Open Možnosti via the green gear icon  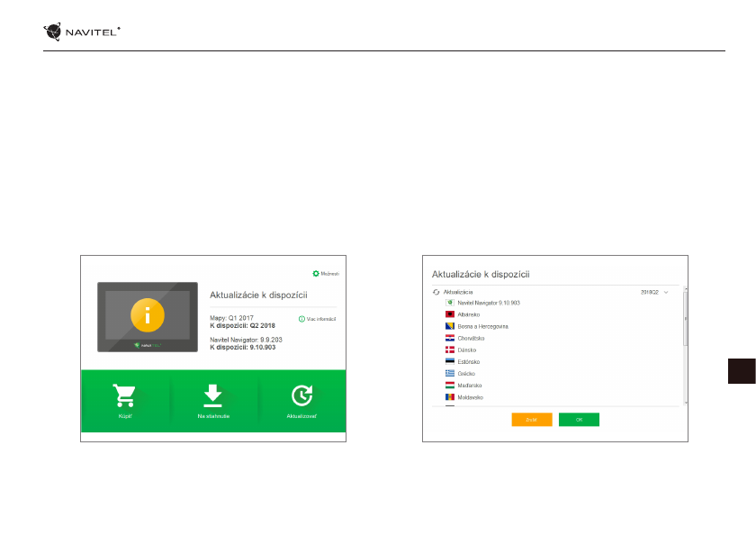[x=316, y=274]
